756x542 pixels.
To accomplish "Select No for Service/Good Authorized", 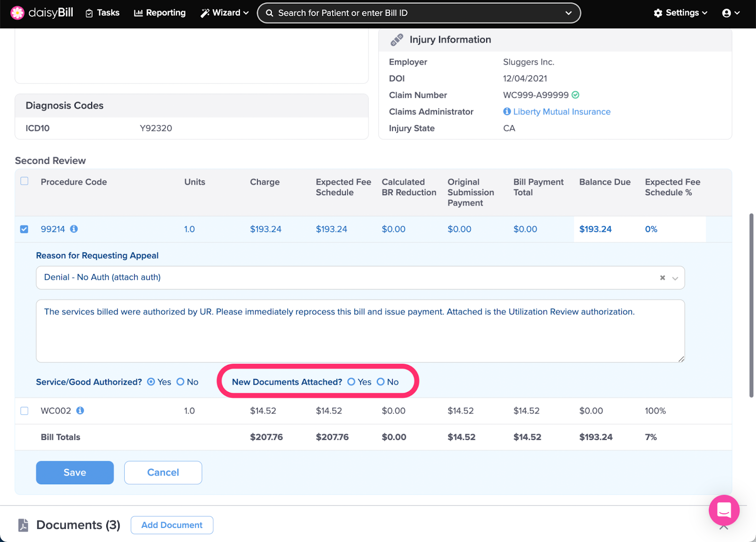I will click(x=180, y=382).
